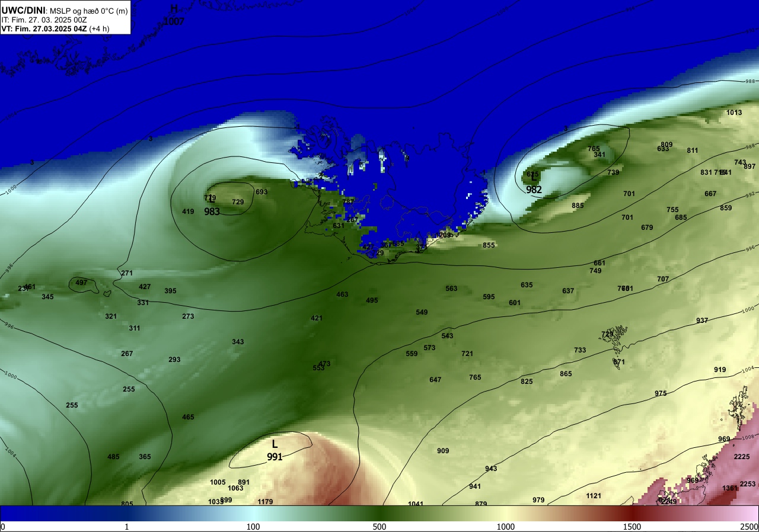Viewport: 759px width, 532px height.
Task: Click the 1121 height value
Action: point(594,496)
